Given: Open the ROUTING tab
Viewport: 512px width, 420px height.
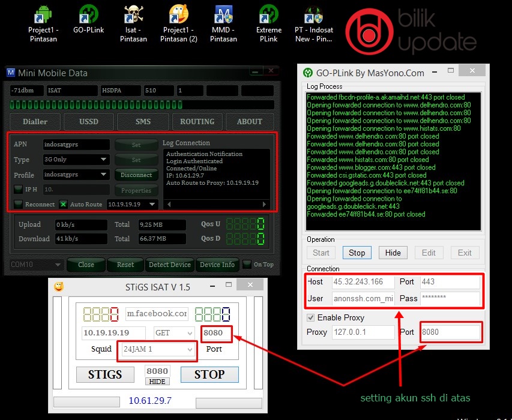Looking at the screenshot, I should pos(197,122).
